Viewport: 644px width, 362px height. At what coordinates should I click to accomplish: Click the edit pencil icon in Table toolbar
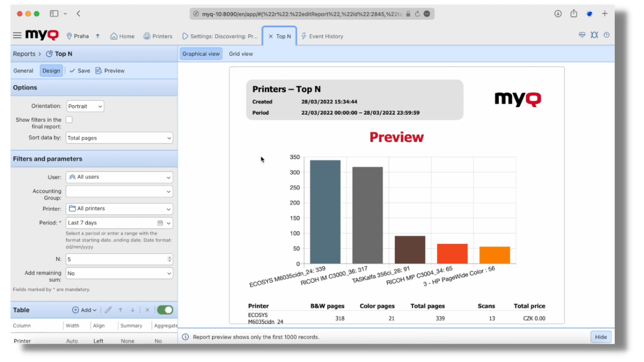108,310
